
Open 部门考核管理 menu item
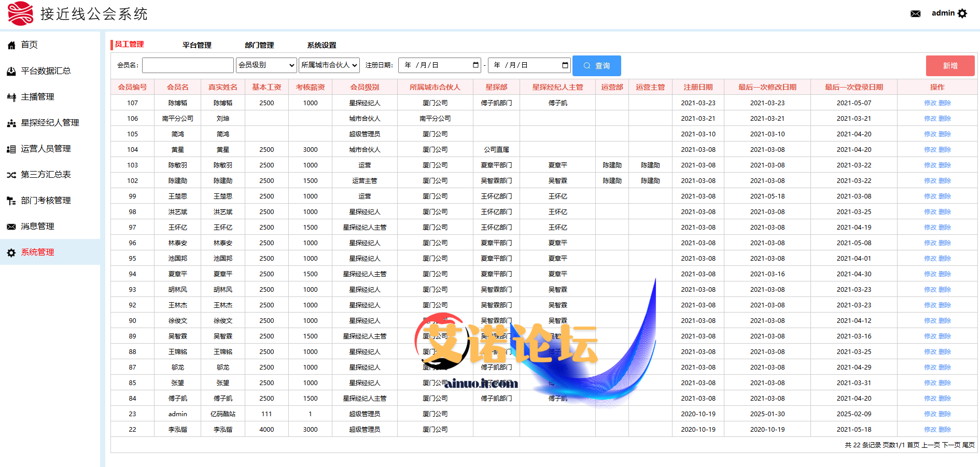pos(46,200)
